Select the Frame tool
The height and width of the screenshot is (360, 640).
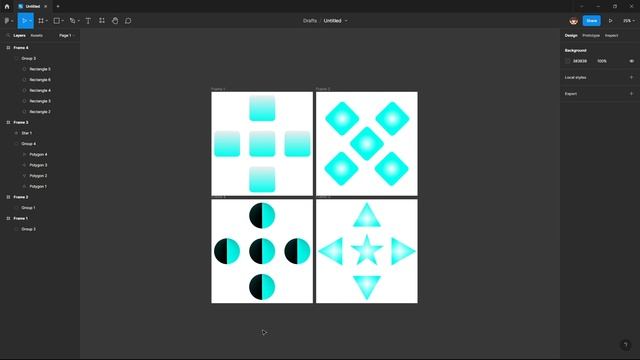pyautogui.click(x=41, y=20)
